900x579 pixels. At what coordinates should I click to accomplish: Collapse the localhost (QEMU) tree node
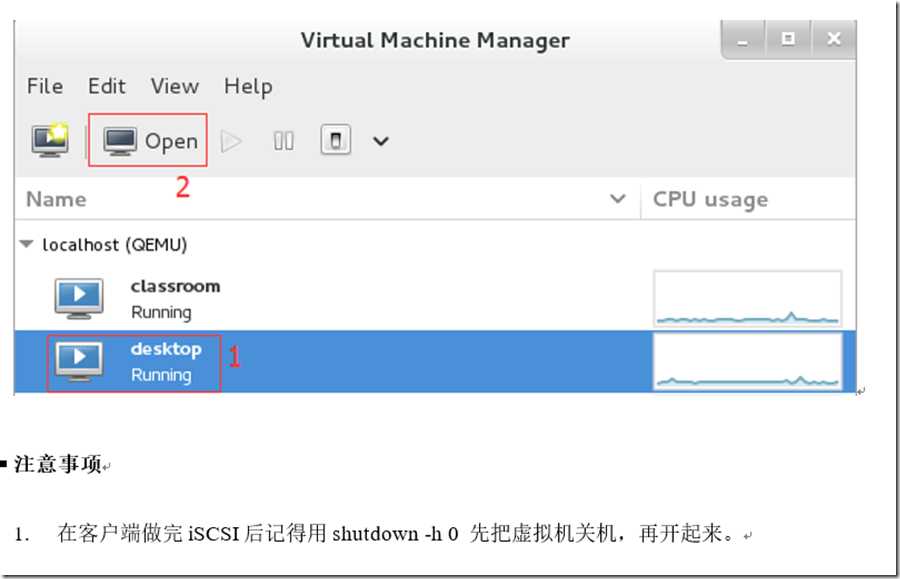click(26, 244)
